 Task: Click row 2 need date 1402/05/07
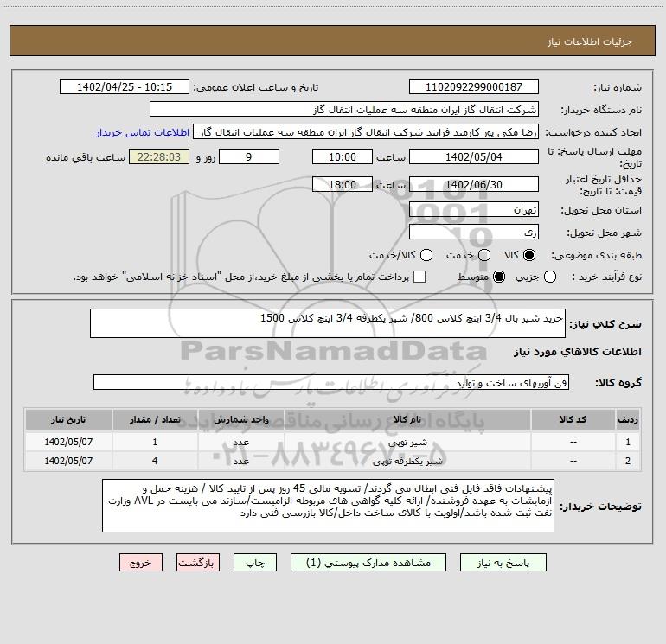(x=68, y=461)
